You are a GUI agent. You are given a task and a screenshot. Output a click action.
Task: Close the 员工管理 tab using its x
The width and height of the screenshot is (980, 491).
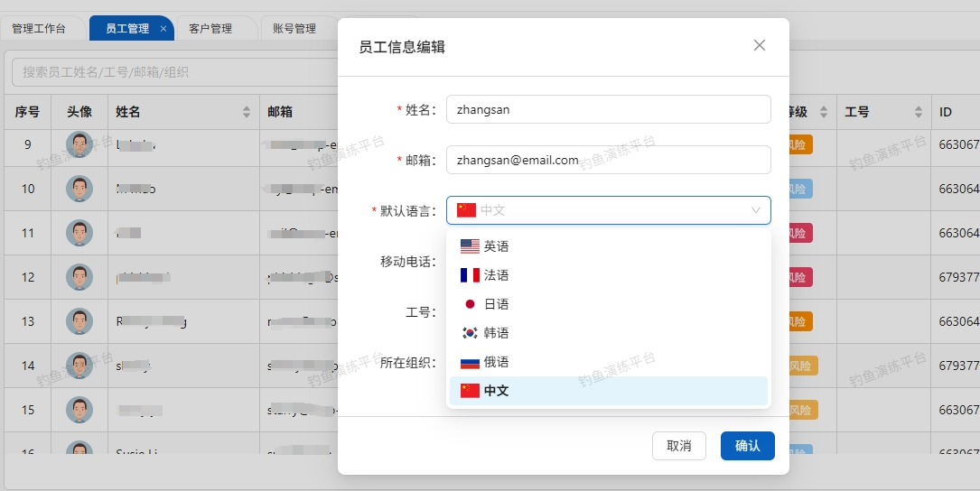point(163,29)
